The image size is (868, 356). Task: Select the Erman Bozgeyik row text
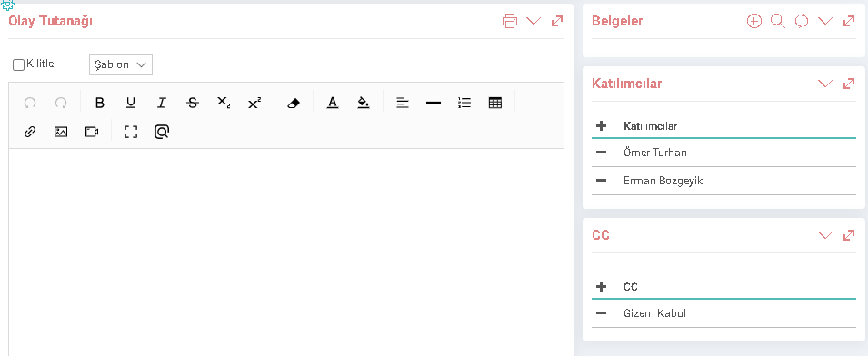point(663,181)
